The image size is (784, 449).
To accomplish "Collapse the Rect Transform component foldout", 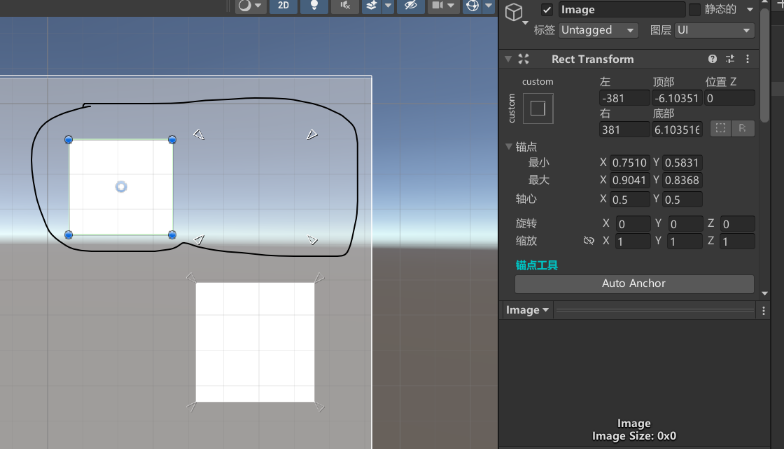I will 508,59.
